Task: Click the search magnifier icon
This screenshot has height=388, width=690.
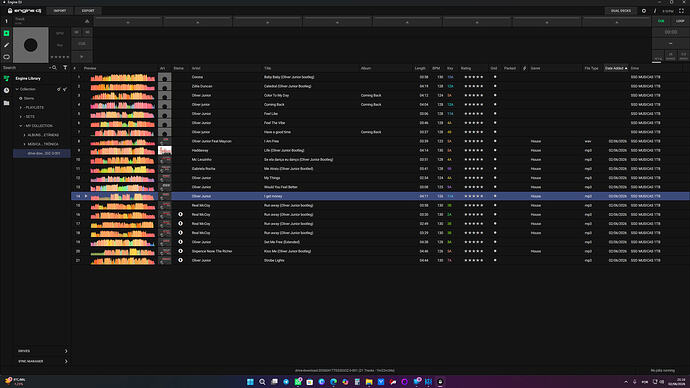Action: 55,68
